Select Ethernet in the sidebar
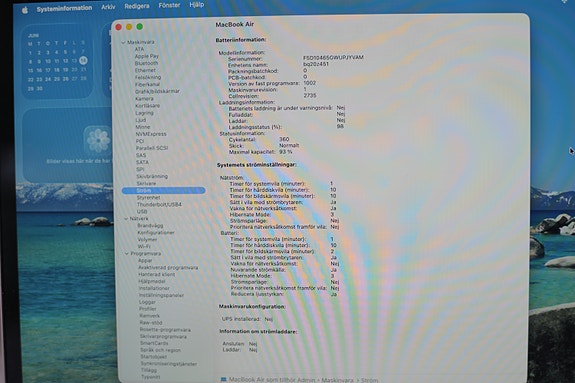Screen dimensions: 575x383 (x=145, y=70)
